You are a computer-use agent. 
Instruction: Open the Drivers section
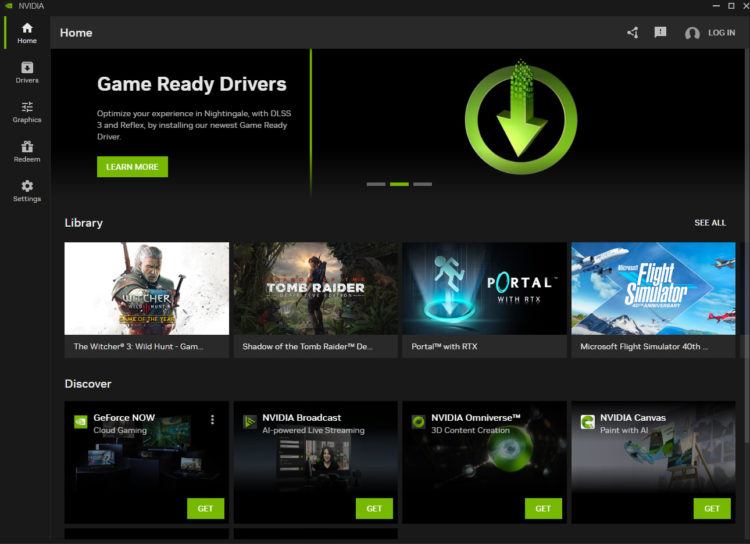(x=27, y=72)
